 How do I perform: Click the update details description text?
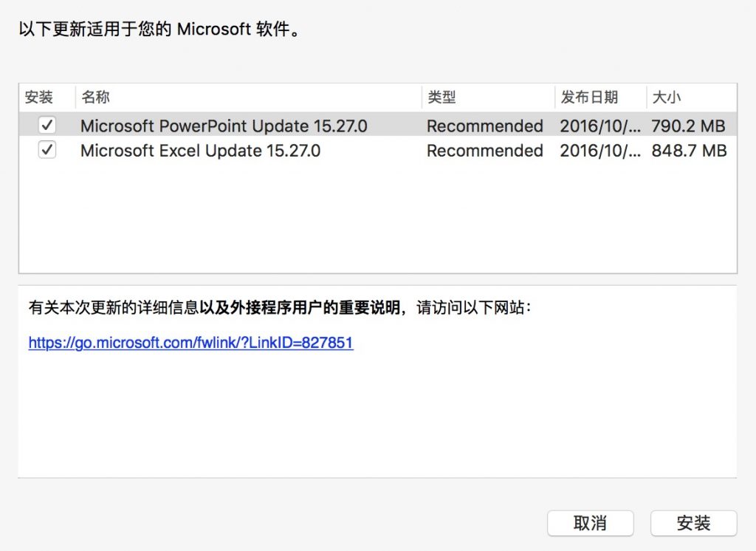point(280,307)
